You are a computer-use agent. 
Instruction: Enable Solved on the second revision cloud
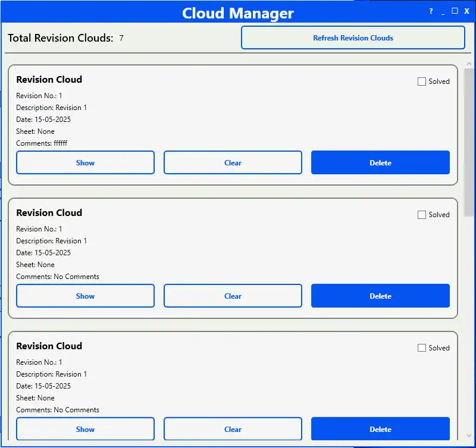pyautogui.click(x=422, y=215)
